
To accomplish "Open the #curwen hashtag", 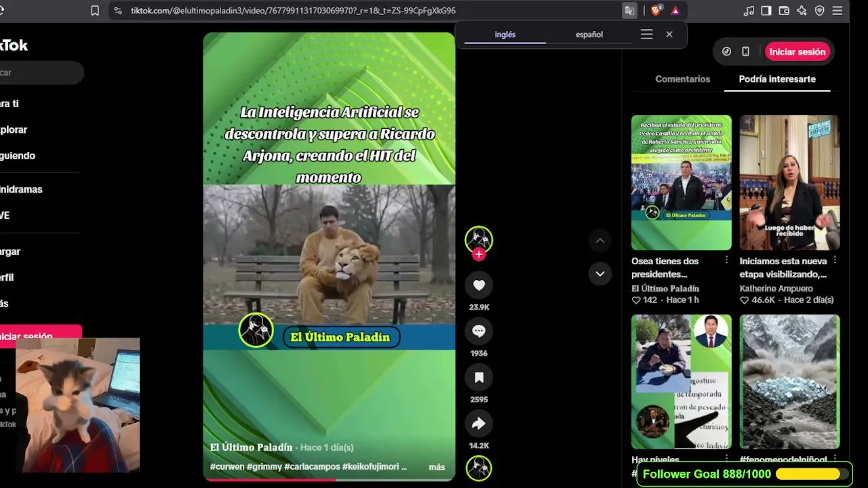I will click(x=229, y=467).
